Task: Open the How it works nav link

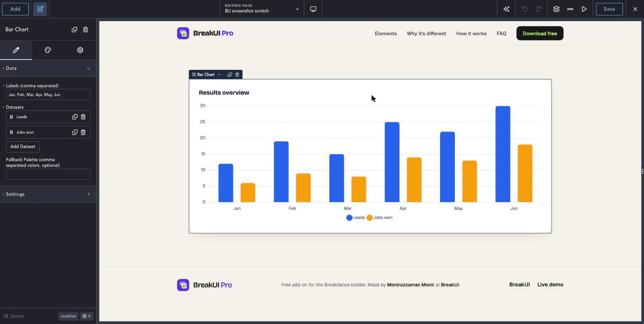Action: (x=471, y=33)
